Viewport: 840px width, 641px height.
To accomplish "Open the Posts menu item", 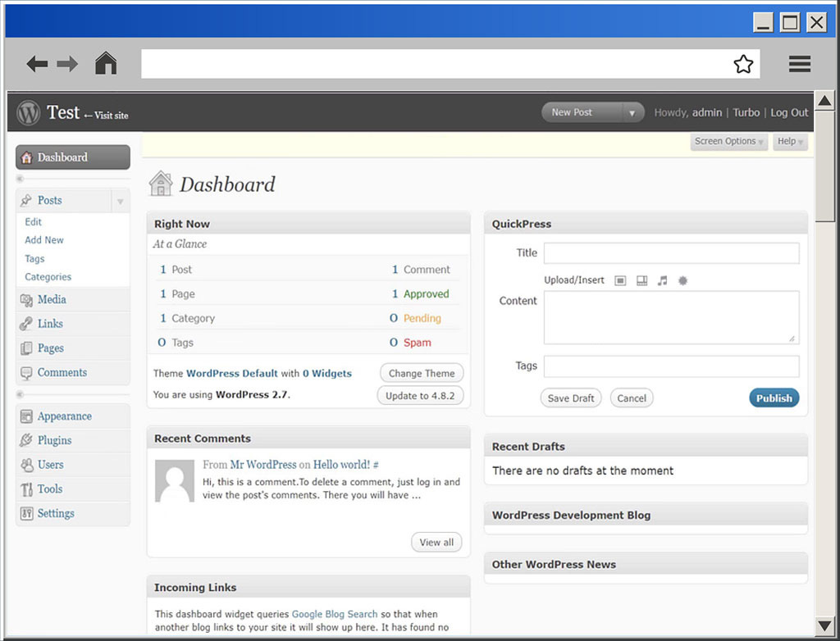I will pyautogui.click(x=64, y=200).
